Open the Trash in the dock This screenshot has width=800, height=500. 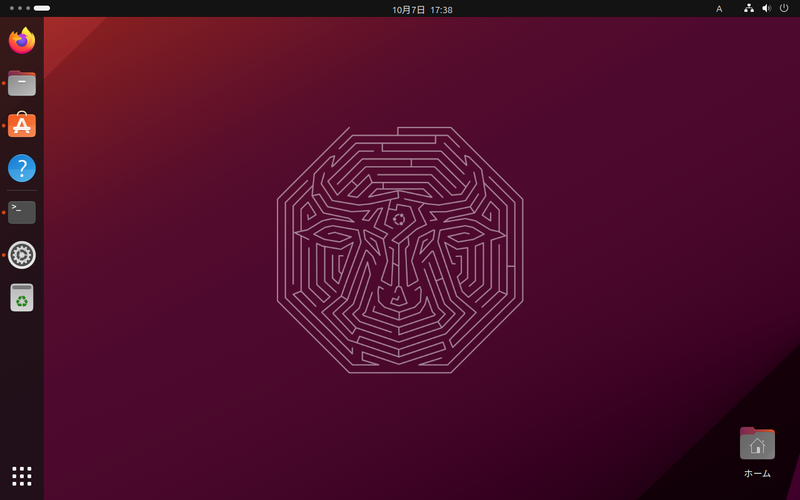click(22, 297)
